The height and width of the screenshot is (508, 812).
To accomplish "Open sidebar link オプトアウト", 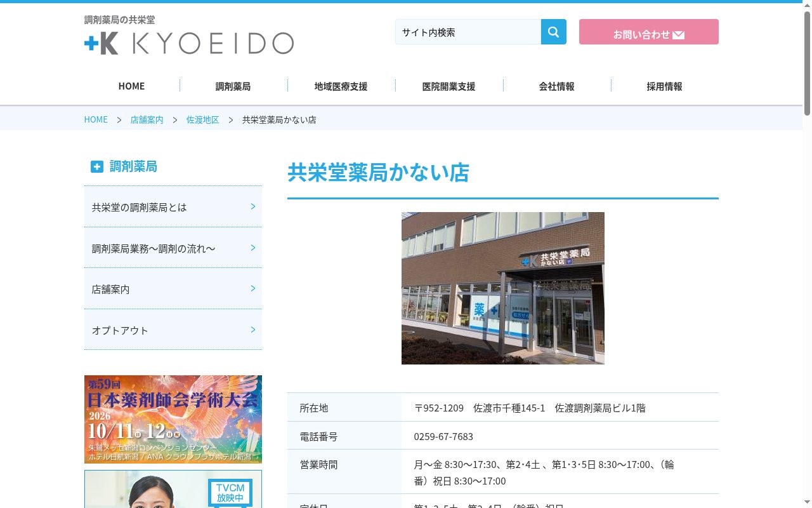I will 173,330.
